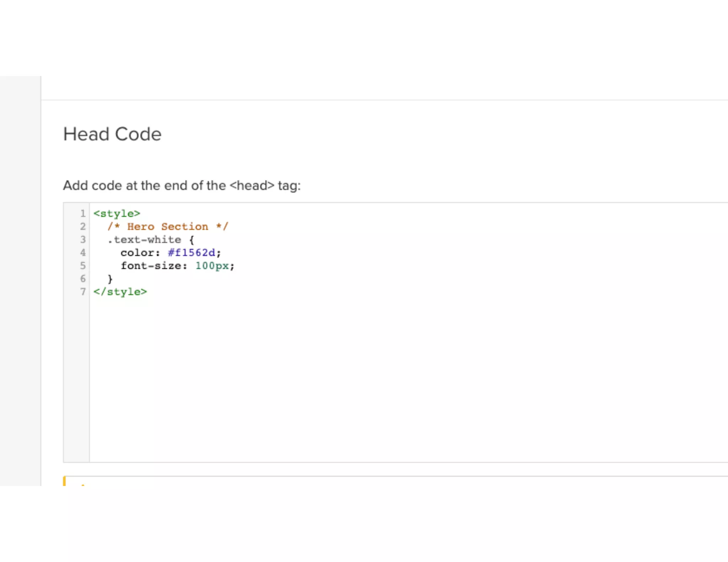Click the font-size property name
Image resolution: width=728 pixels, height=562 pixels.
coord(151,266)
